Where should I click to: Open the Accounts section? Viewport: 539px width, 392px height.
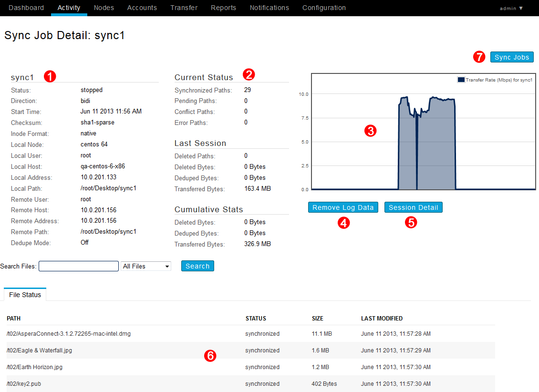click(142, 8)
